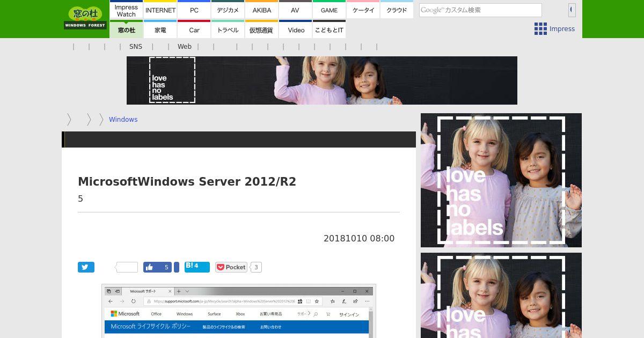Open the クラウド tab
Viewport: 644px width, 338px height.
pyautogui.click(x=397, y=10)
